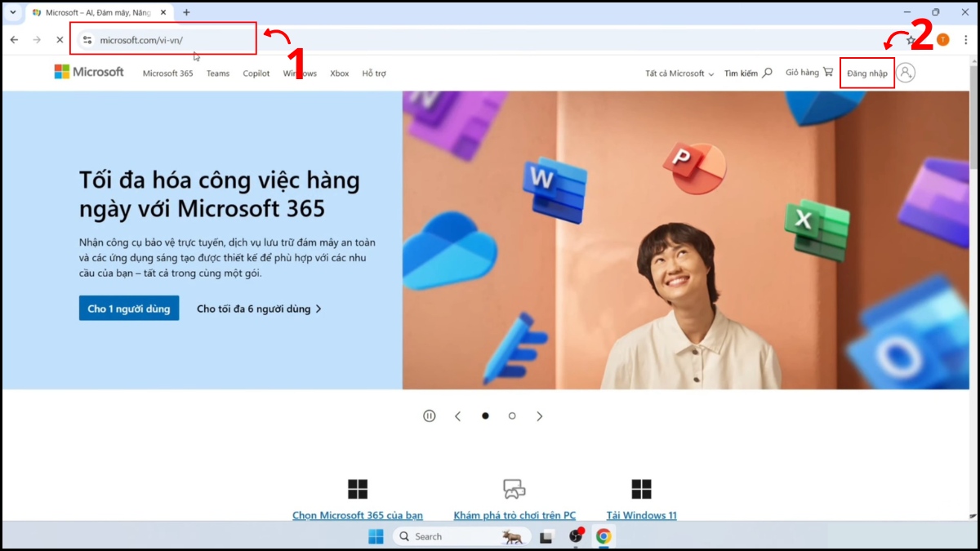The width and height of the screenshot is (980, 551).
Task: Pause the homepage banner carousel
Action: click(429, 415)
